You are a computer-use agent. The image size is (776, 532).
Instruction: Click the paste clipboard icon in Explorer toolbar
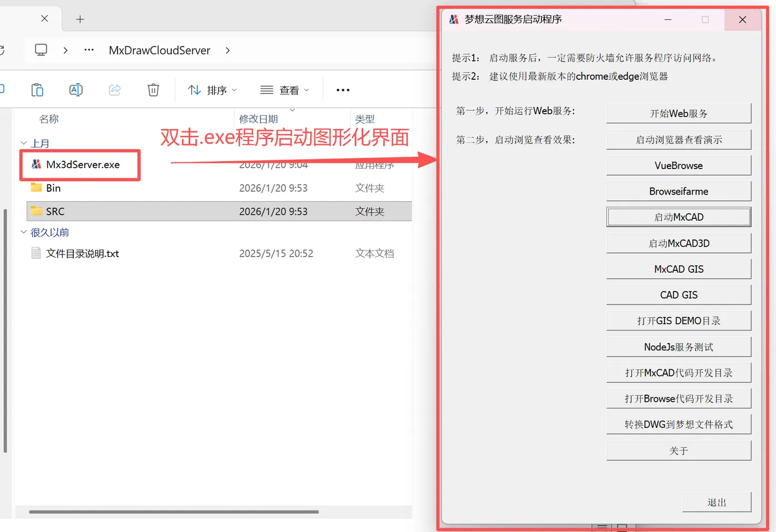[x=37, y=90]
